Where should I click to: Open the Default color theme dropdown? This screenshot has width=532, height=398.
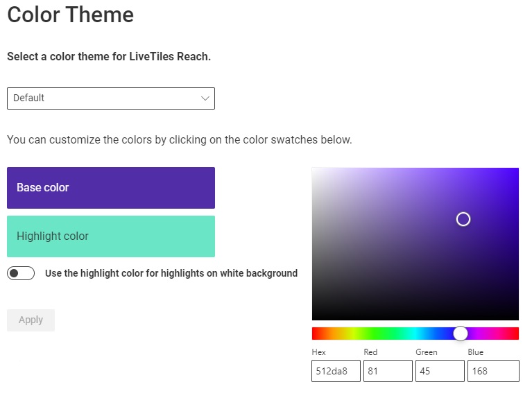tap(110, 98)
